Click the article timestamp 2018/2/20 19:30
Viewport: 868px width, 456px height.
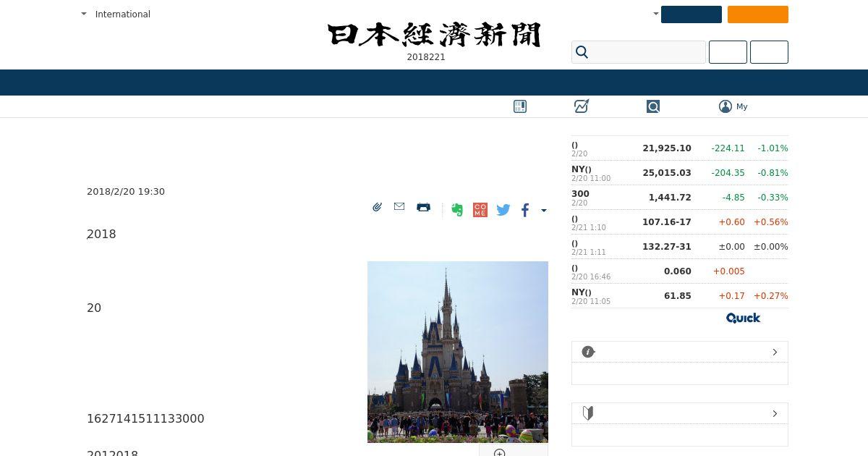126,191
